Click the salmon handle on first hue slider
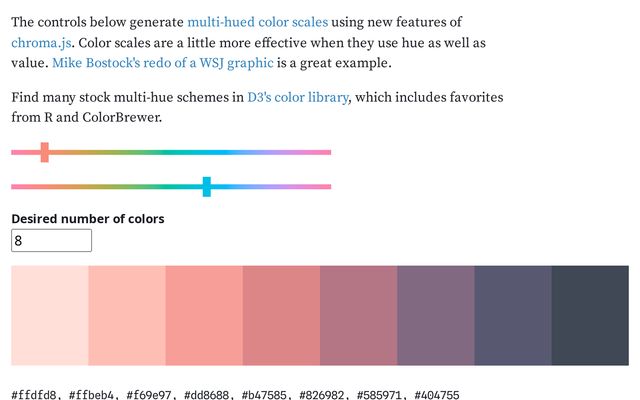 [x=44, y=152]
